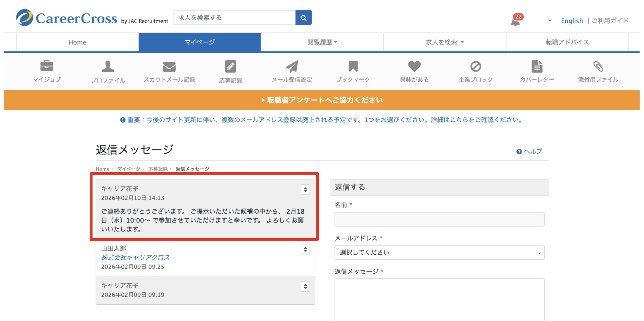Expand キャリア花子 09:19 message
The width and height of the screenshot is (644, 321).
(x=305, y=286)
